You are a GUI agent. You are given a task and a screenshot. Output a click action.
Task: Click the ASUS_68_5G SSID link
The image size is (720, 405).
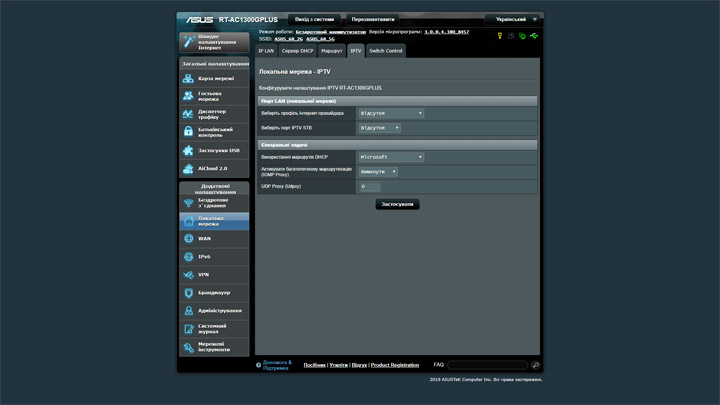[321, 39]
